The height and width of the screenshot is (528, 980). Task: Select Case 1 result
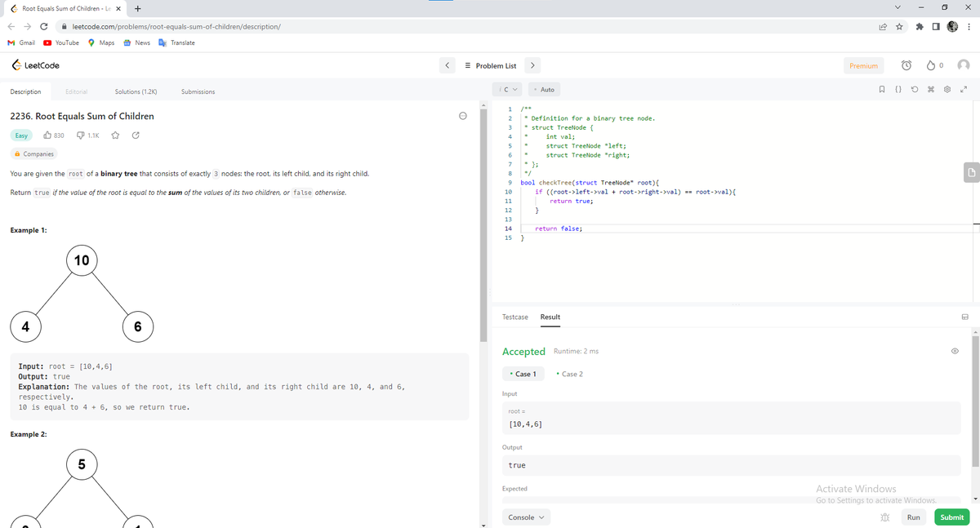[x=522, y=374]
